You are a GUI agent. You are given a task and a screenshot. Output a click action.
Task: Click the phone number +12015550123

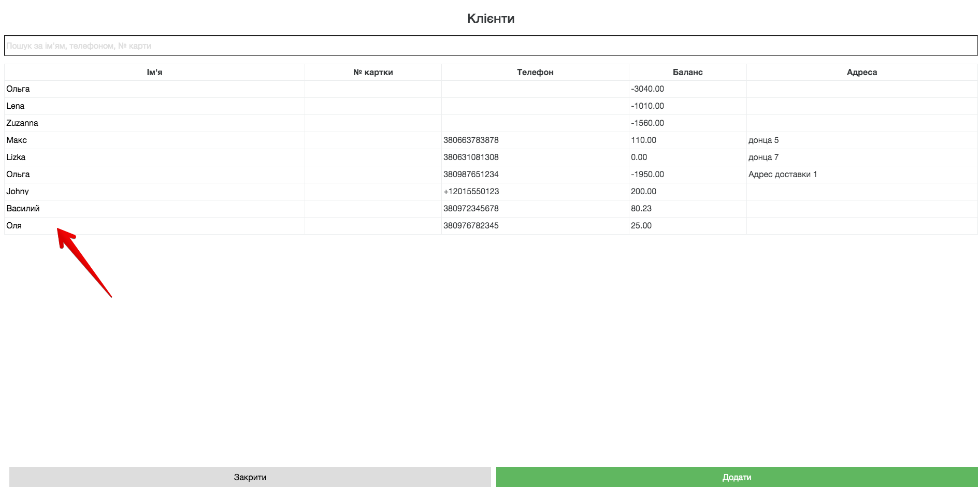click(x=471, y=192)
